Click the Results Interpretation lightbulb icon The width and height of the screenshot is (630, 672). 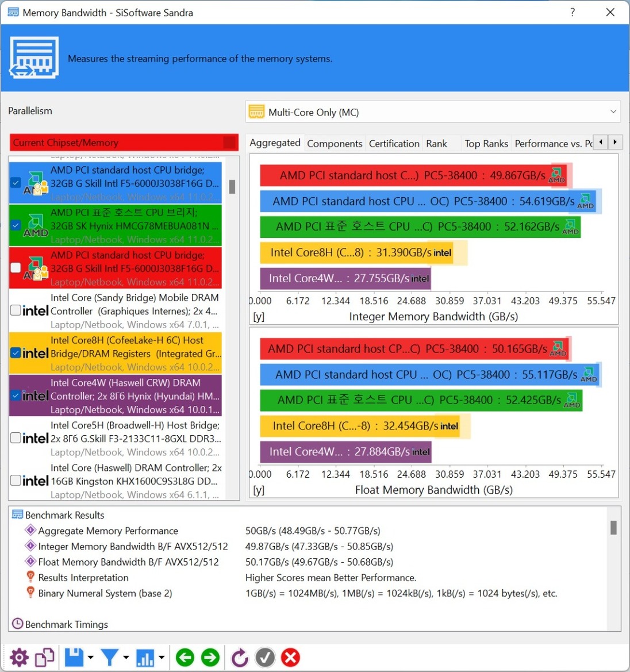(30, 577)
